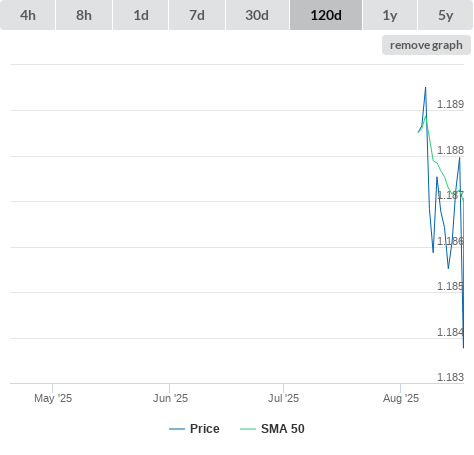
Task: Click the May '25 axis label
Action: [53, 398]
